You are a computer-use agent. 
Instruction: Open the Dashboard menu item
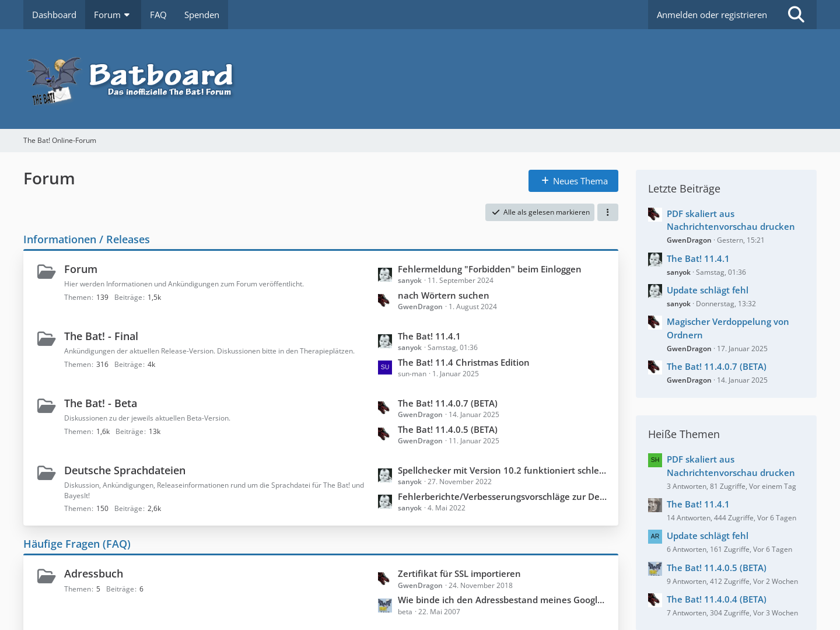54,15
